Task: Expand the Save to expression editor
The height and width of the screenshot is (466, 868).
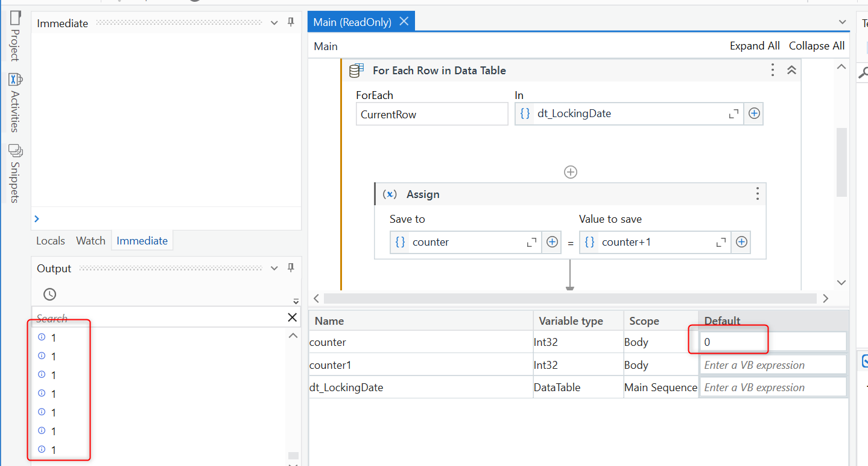Action: pyautogui.click(x=531, y=242)
